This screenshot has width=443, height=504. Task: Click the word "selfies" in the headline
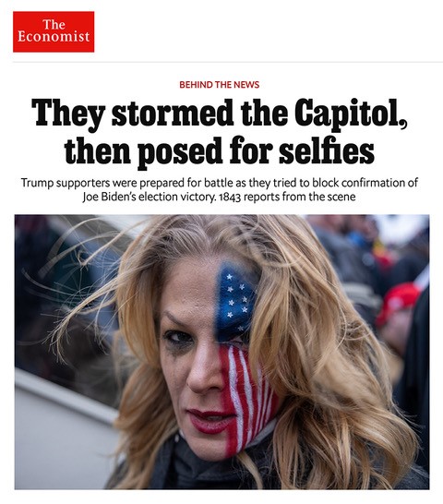point(327,150)
